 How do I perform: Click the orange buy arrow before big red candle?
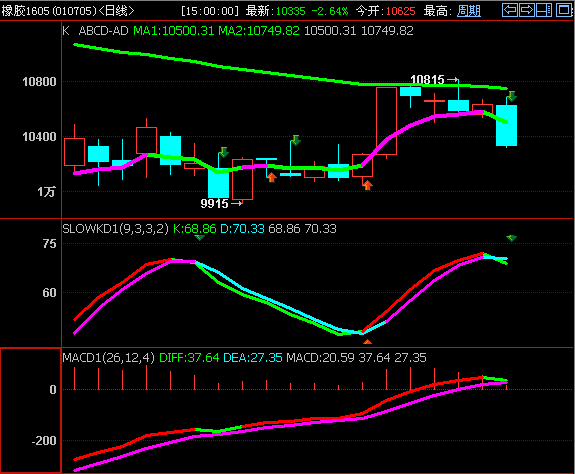(367, 185)
